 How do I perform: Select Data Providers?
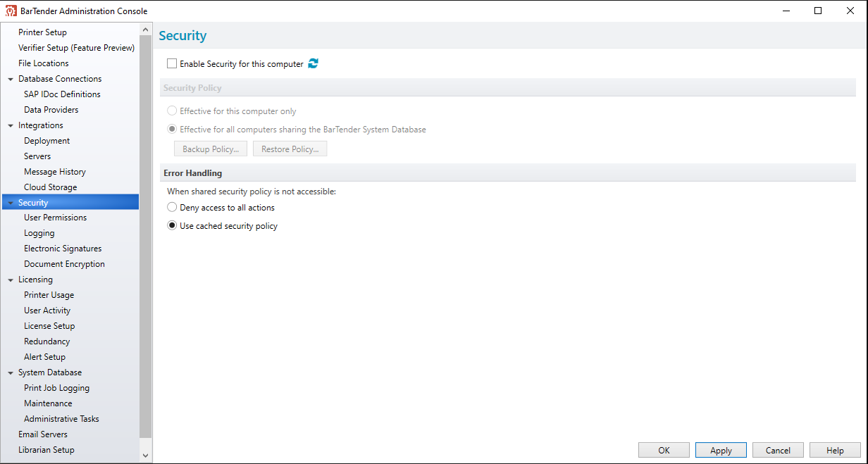[51, 110]
